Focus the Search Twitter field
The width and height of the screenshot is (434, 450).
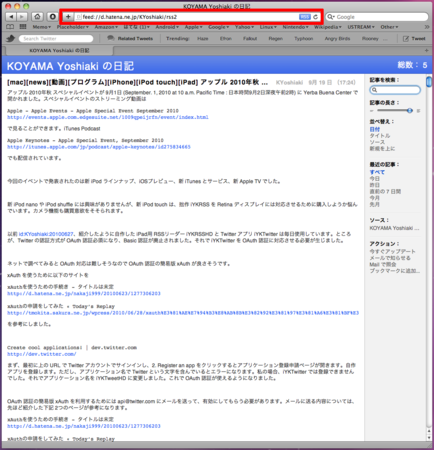click(56, 39)
